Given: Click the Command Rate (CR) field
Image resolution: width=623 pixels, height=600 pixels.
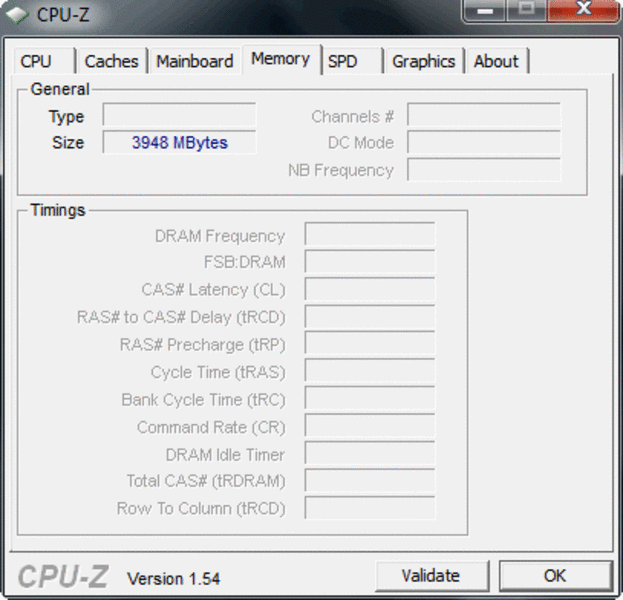Looking at the screenshot, I should click(370, 426).
